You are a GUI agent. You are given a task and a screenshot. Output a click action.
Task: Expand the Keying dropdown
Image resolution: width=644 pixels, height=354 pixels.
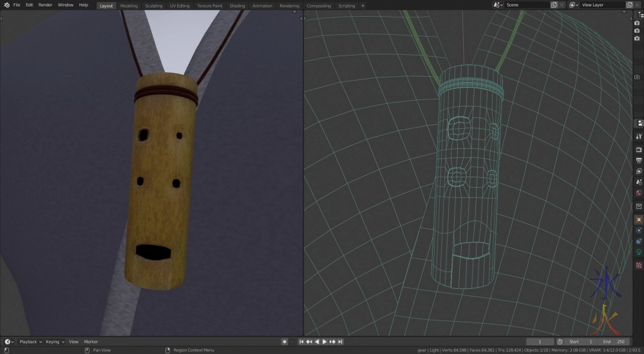54,342
